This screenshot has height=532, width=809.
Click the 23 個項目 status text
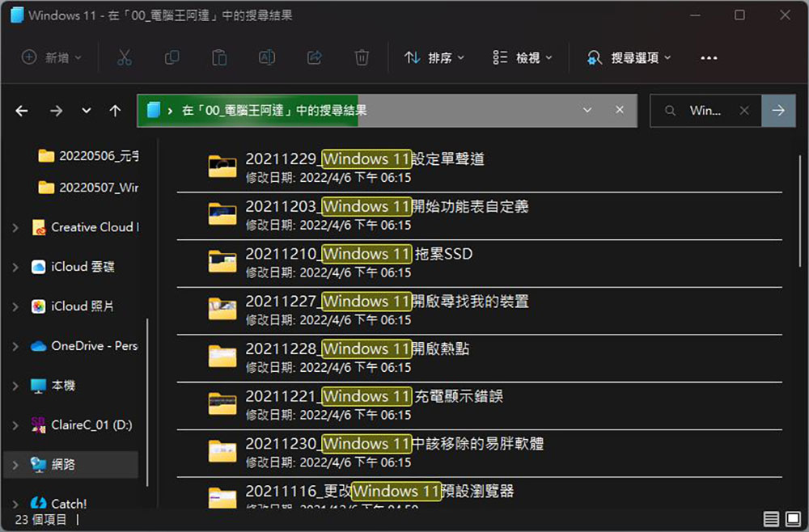[x=40, y=519]
